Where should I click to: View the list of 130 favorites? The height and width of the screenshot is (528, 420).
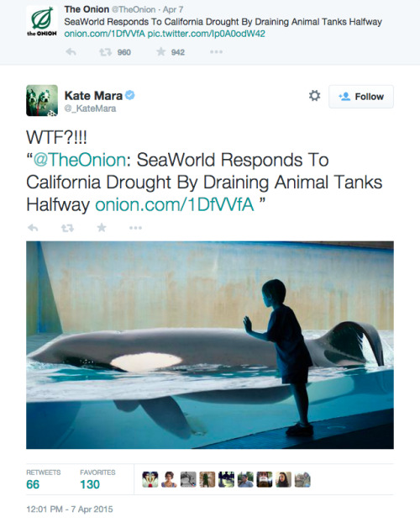97,479
